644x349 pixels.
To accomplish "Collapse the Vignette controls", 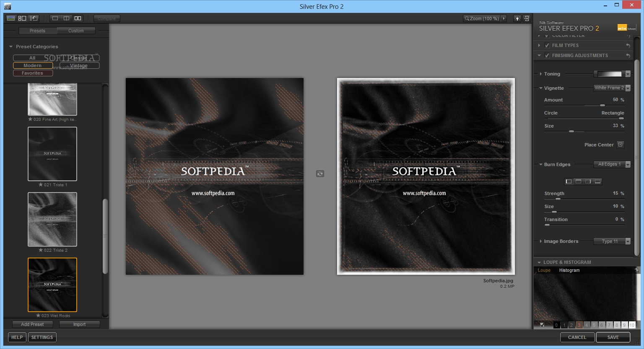I will click(541, 88).
